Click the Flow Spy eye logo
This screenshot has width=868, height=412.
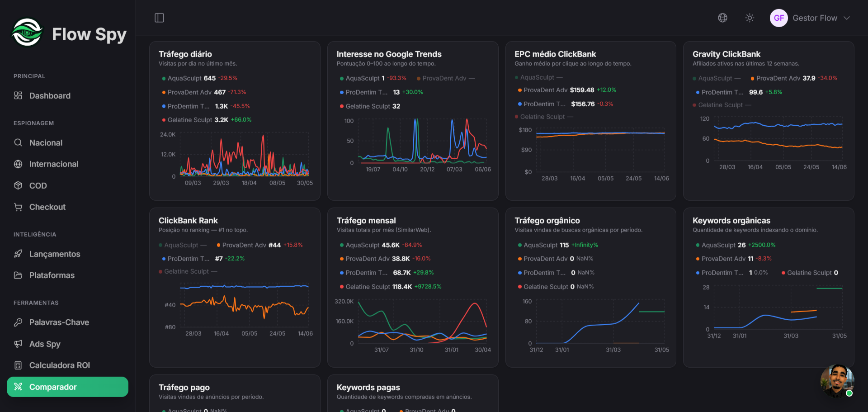click(27, 32)
